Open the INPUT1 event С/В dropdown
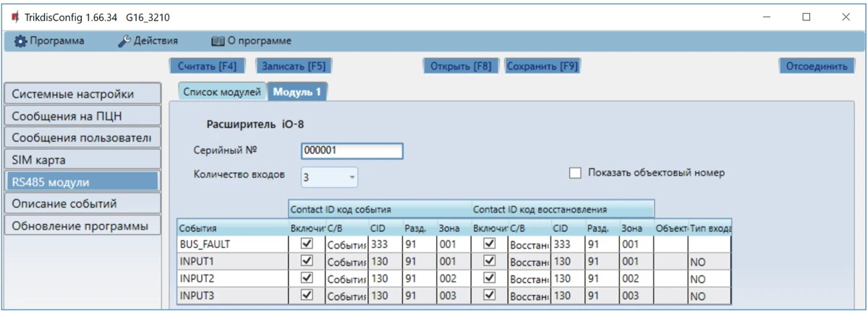The height and width of the screenshot is (313, 868). pos(347,262)
